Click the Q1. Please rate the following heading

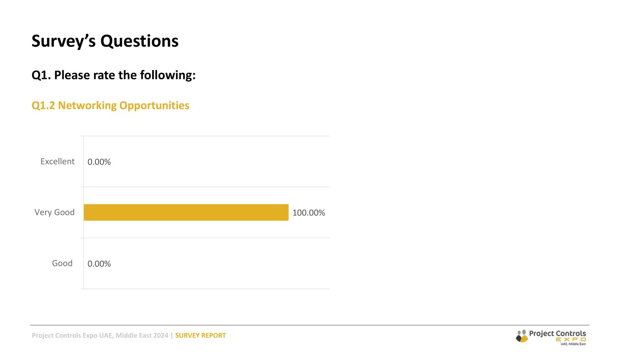(x=114, y=75)
